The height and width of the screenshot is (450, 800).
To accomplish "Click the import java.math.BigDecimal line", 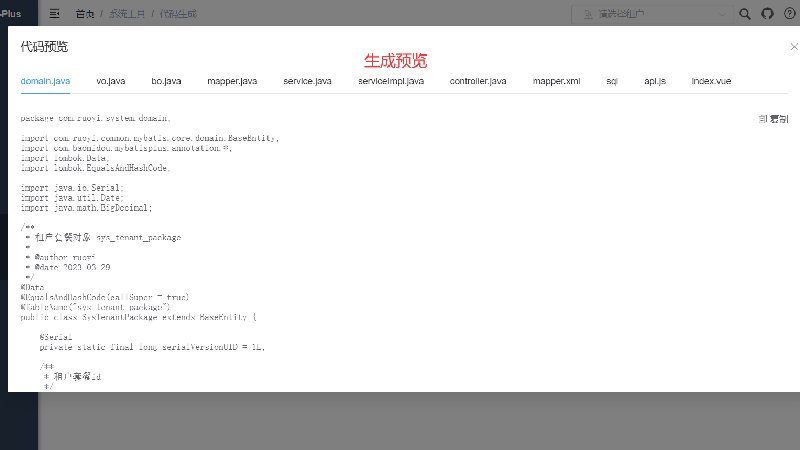I will pos(86,208).
